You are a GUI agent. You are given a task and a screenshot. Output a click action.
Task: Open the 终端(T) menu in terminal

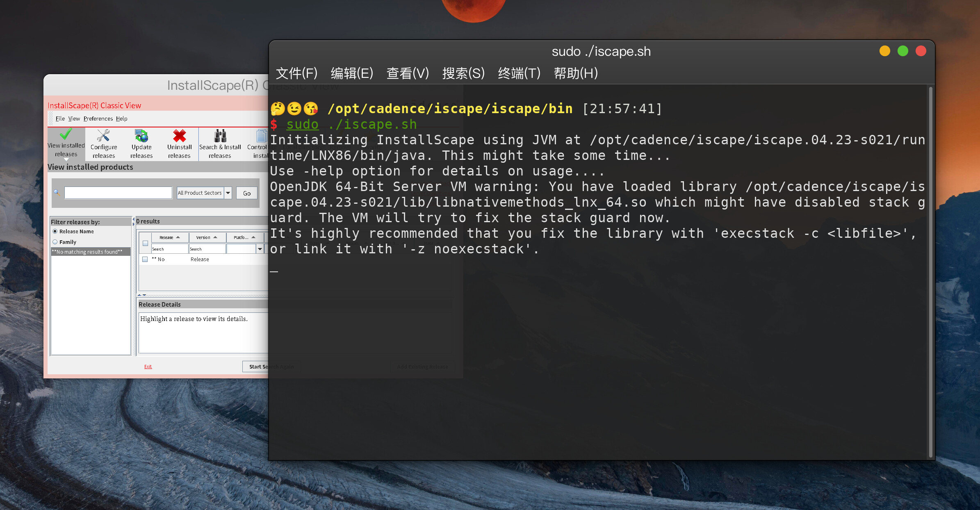pyautogui.click(x=518, y=73)
